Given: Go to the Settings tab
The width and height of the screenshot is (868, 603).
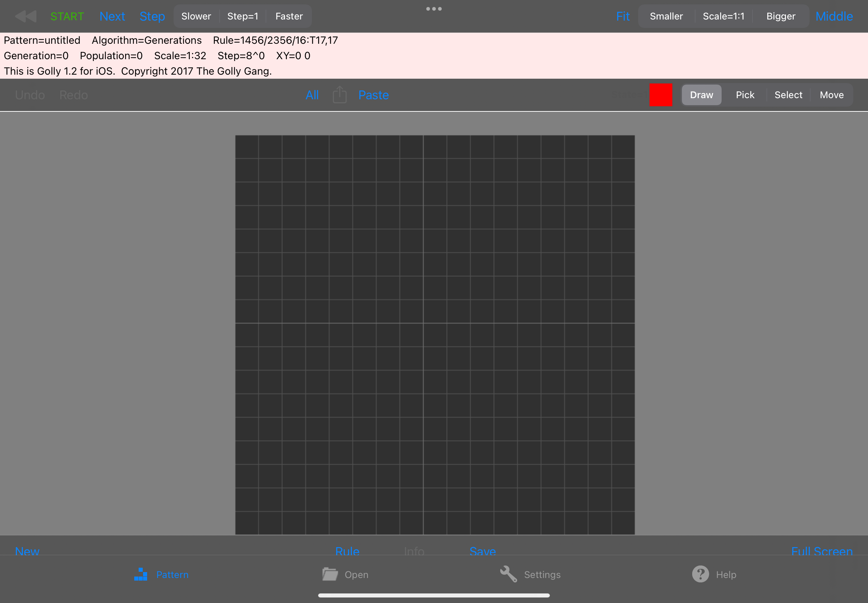Looking at the screenshot, I should click(x=530, y=575).
